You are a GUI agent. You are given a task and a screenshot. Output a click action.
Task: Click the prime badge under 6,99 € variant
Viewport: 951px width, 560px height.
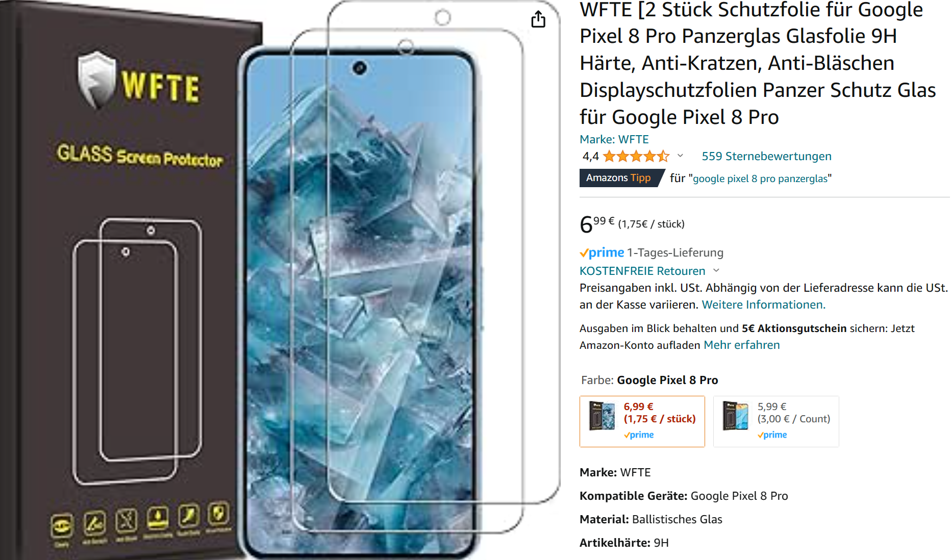pyautogui.click(x=639, y=435)
